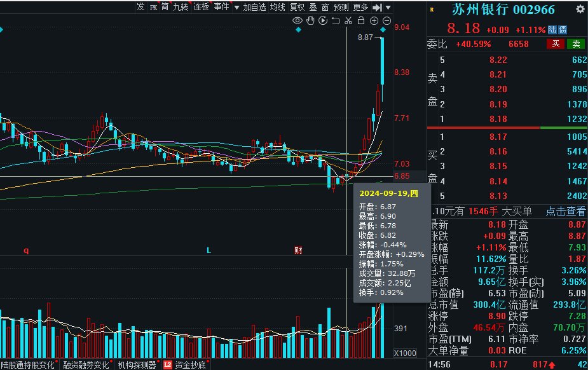The width and height of the screenshot is (588, 370).
Task: Click the arrow-to-bar collapse panel icon
Action: click(x=377, y=7)
